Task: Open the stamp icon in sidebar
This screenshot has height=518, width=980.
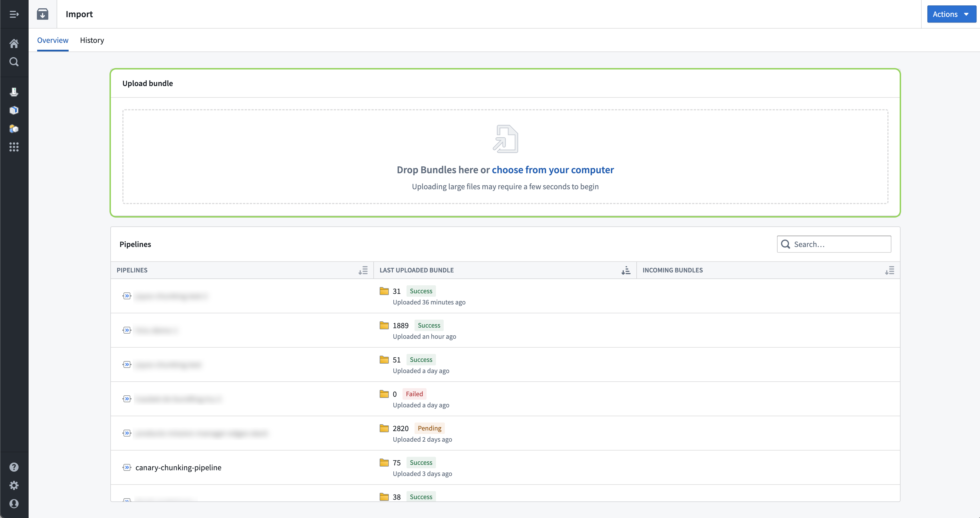Action: pos(14,92)
